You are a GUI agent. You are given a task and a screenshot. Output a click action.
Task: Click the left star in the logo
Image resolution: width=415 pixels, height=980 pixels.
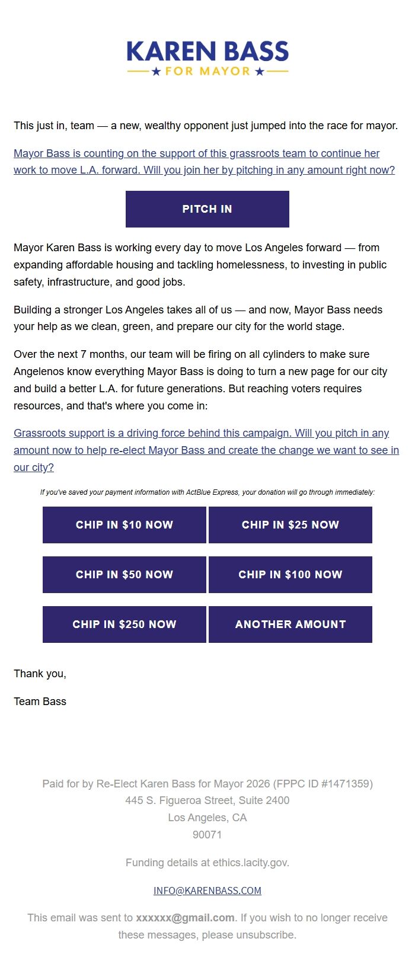coord(156,72)
